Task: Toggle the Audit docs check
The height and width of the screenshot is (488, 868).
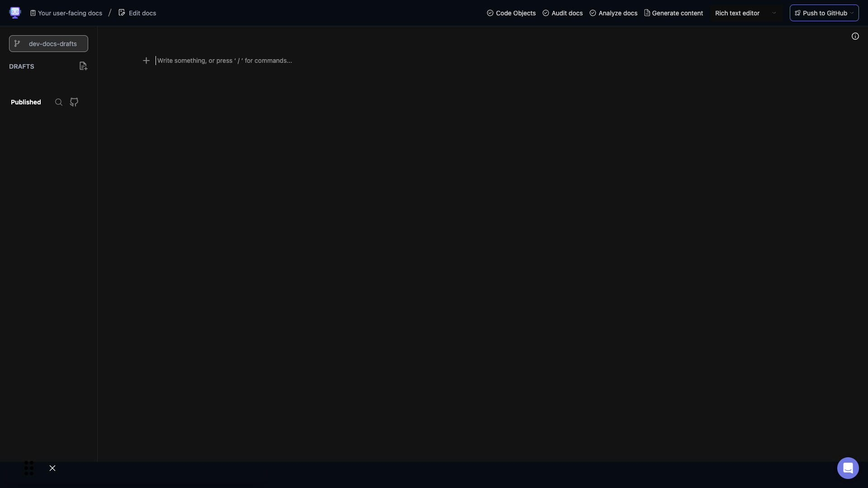Action: 546,13
